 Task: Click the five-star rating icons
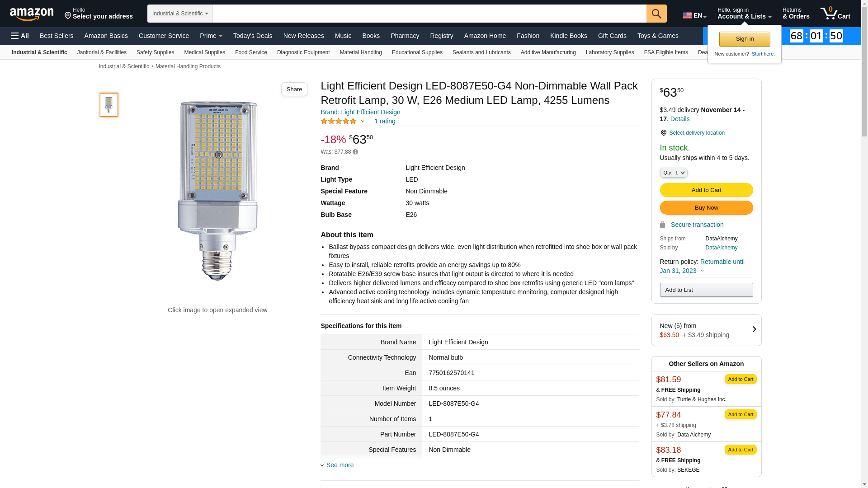(x=339, y=121)
